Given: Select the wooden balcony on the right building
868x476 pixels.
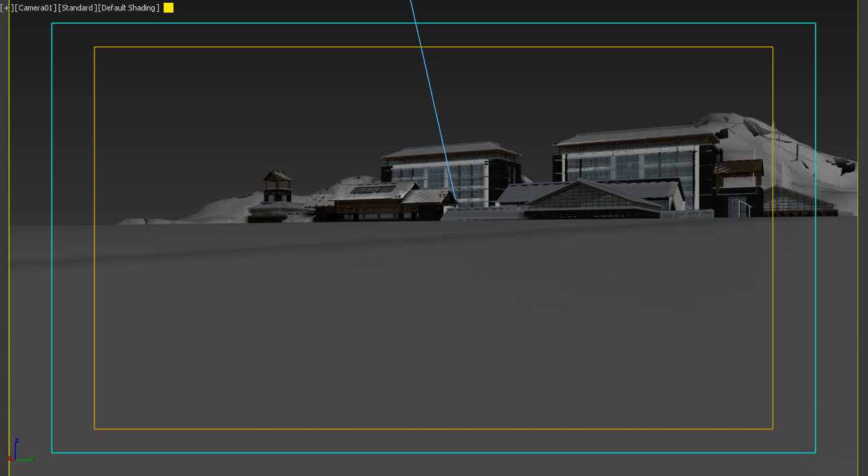Looking at the screenshot, I should [739, 169].
